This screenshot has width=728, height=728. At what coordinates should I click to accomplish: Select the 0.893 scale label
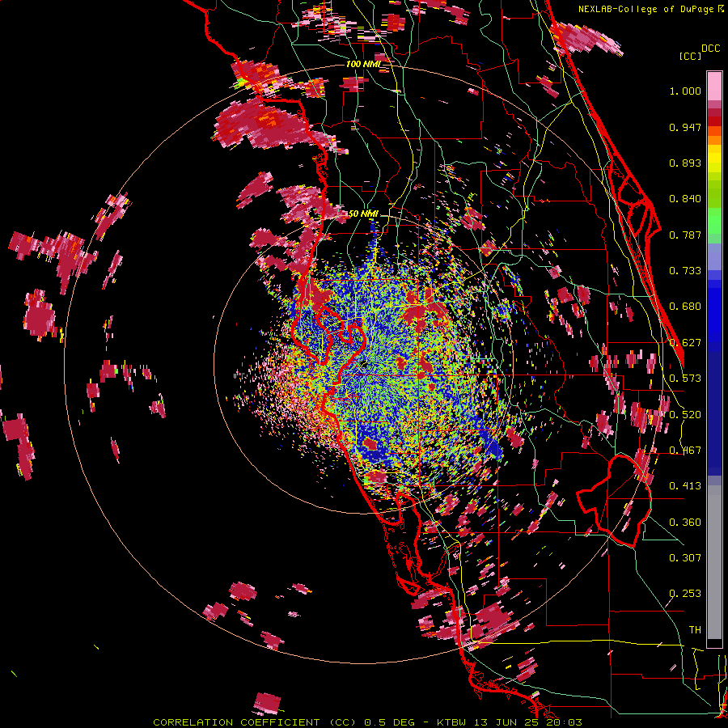pos(685,163)
